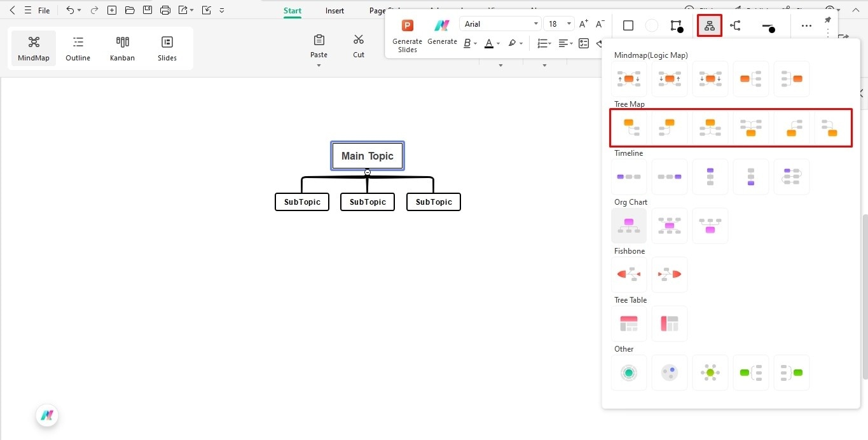This screenshot has width=868, height=440.
Task: Click the Print icon
Action: click(165, 10)
